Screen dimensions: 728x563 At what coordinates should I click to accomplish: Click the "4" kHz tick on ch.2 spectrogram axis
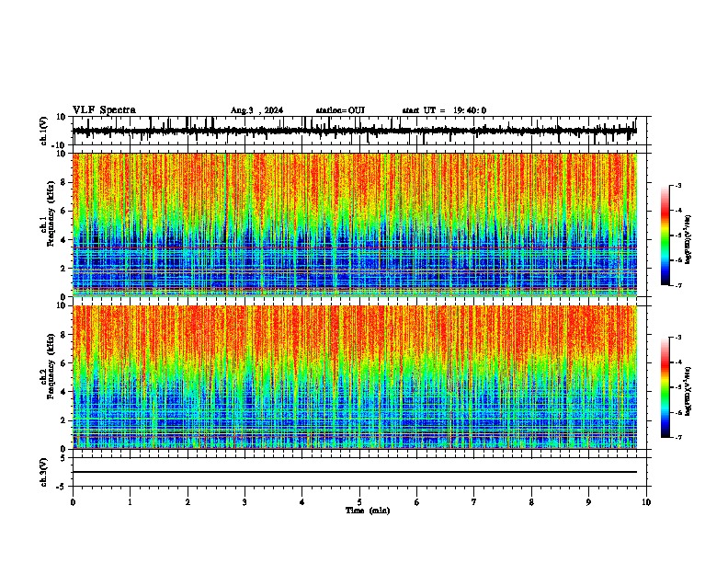click(x=63, y=392)
